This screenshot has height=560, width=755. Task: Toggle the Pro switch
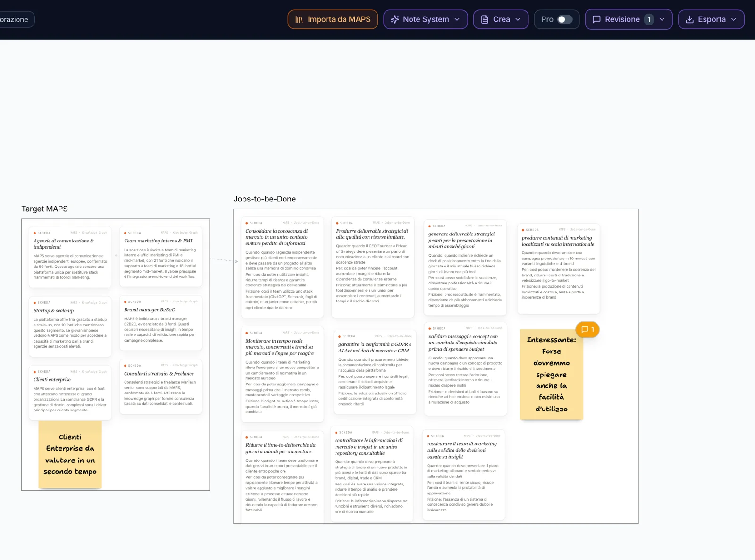point(565,19)
